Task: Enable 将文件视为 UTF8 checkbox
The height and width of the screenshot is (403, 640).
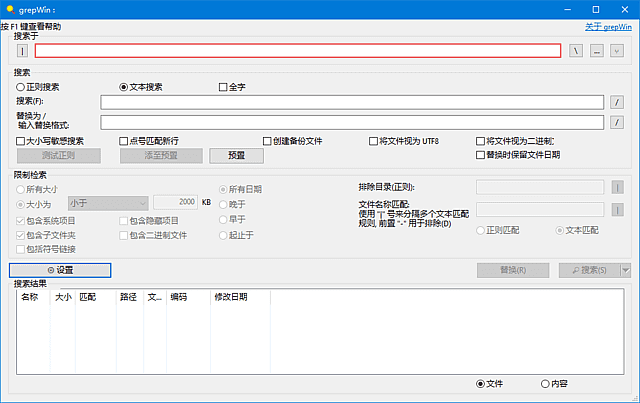Action: click(372, 141)
